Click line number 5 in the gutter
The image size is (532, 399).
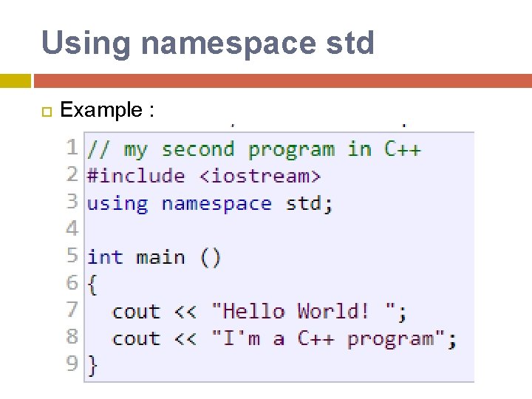[72, 255]
